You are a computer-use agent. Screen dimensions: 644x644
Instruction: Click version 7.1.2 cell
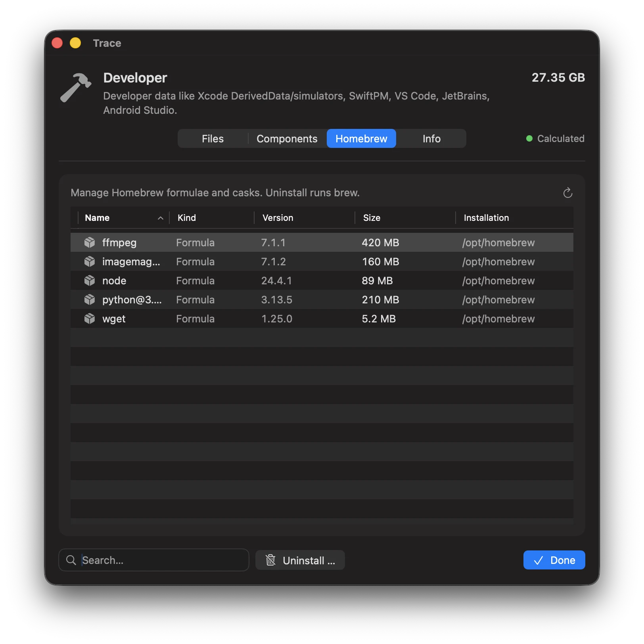click(274, 262)
